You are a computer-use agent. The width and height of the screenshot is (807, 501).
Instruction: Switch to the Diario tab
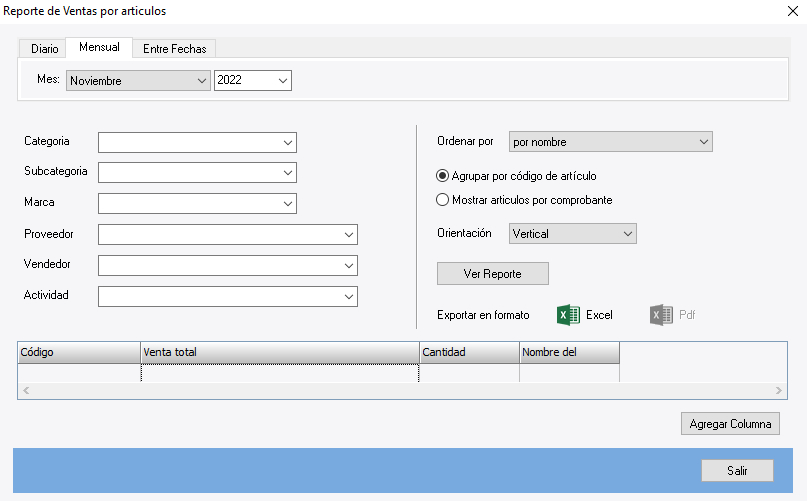(x=43, y=48)
